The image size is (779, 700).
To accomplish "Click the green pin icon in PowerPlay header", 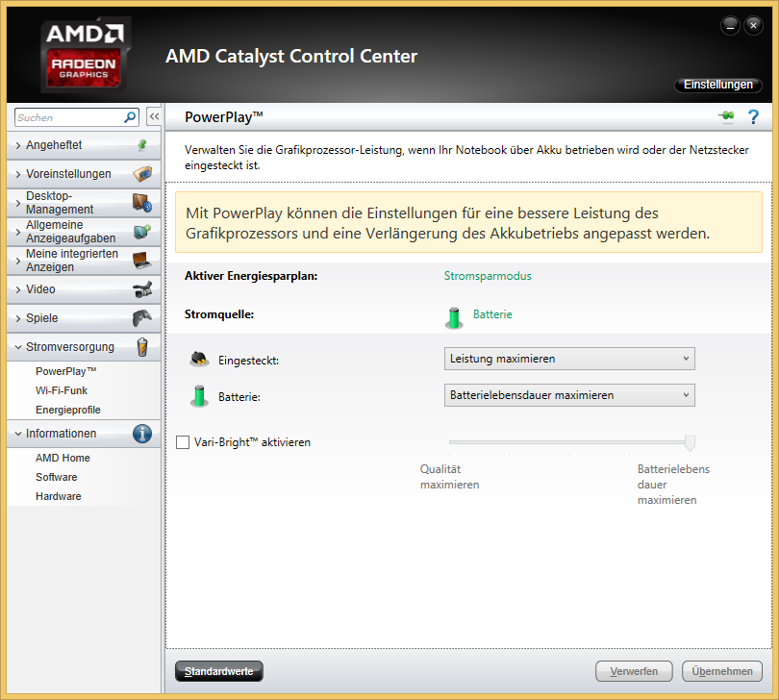I will coord(725,117).
